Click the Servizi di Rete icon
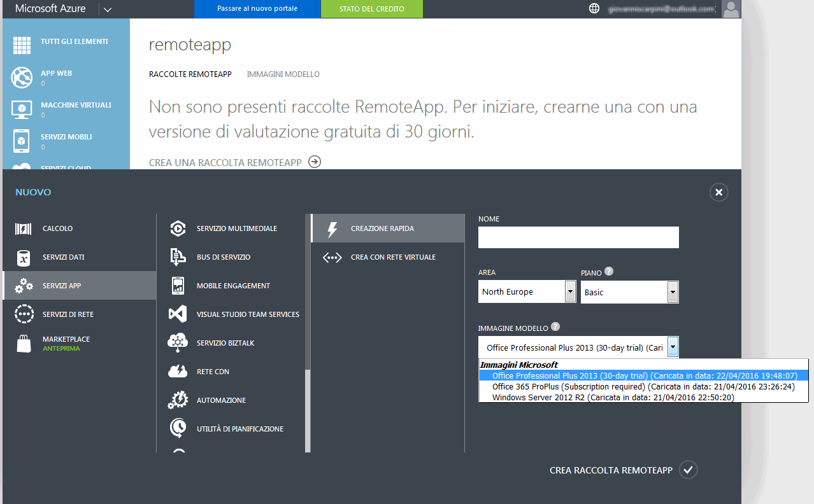 (x=24, y=314)
